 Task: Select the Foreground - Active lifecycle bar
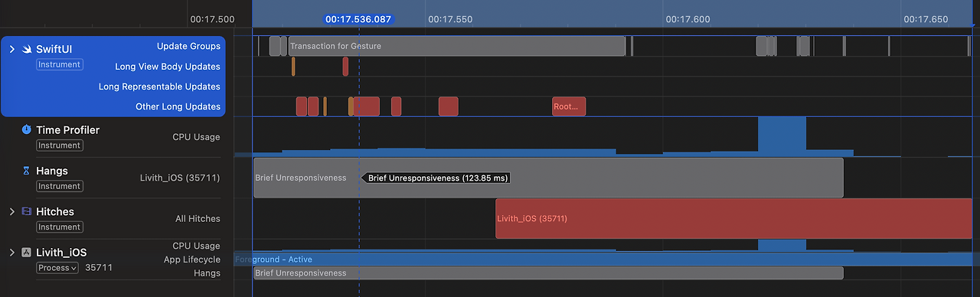[x=607, y=259]
